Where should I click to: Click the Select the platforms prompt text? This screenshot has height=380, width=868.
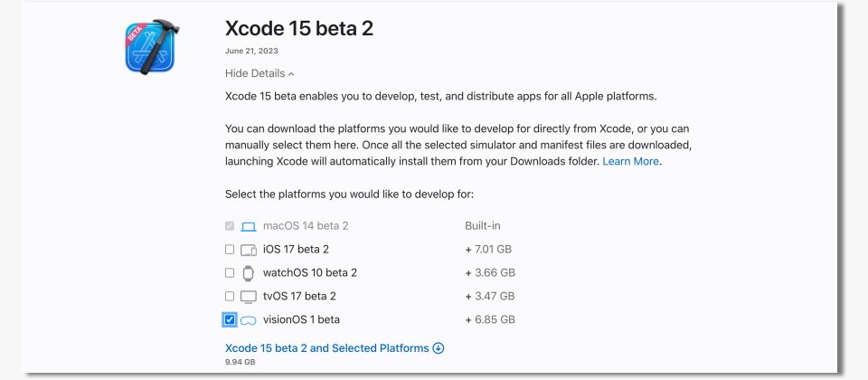coord(349,195)
